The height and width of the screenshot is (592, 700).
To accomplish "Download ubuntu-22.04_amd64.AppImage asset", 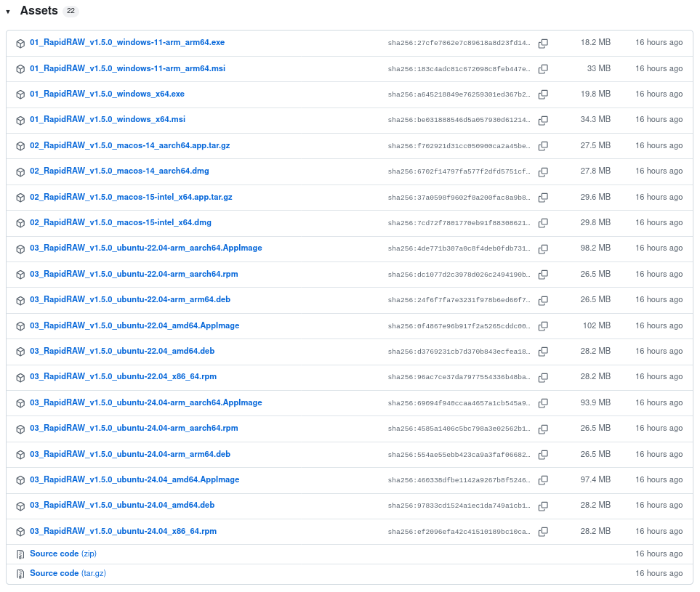I will coord(134,325).
